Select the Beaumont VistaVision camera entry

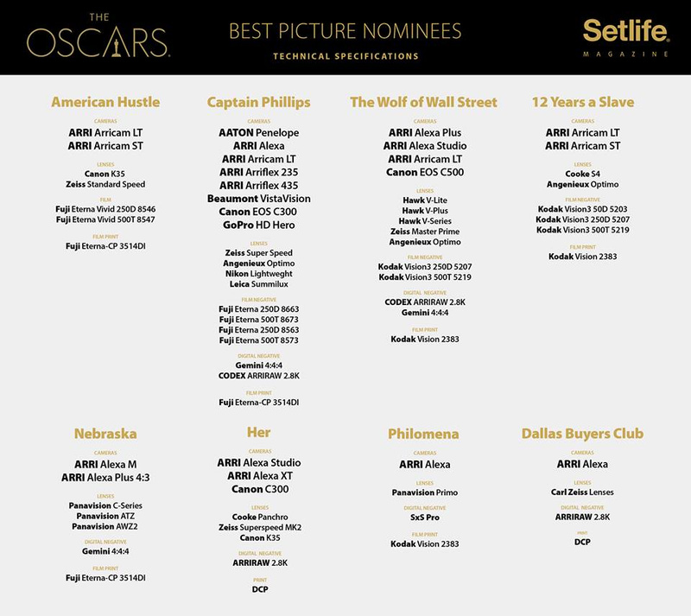point(258,199)
